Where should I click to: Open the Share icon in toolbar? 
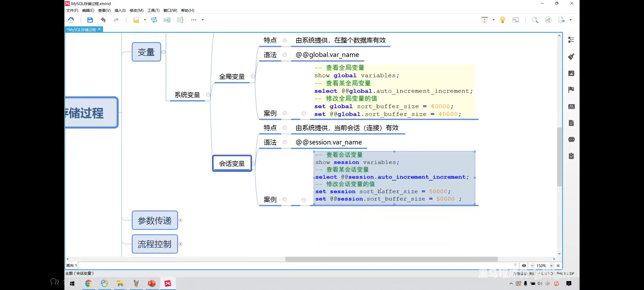click(548, 20)
